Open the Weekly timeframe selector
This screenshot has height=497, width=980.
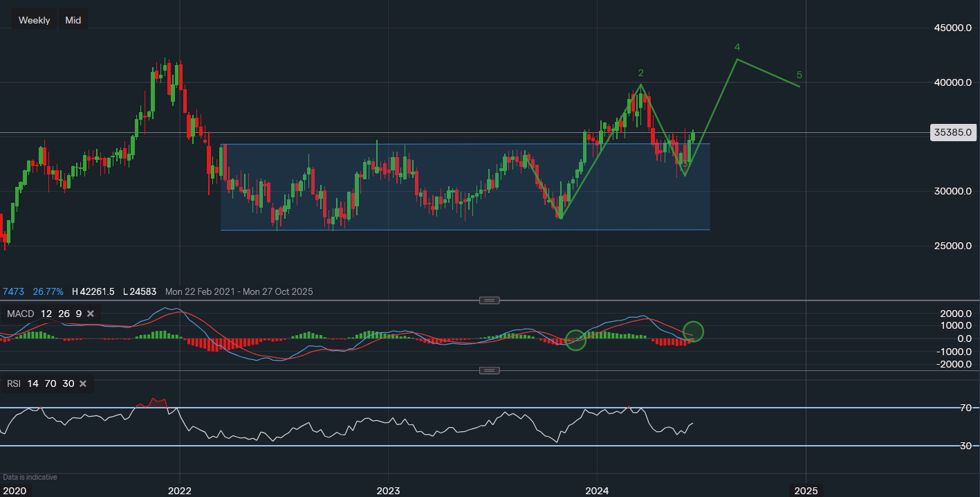click(x=34, y=20)
